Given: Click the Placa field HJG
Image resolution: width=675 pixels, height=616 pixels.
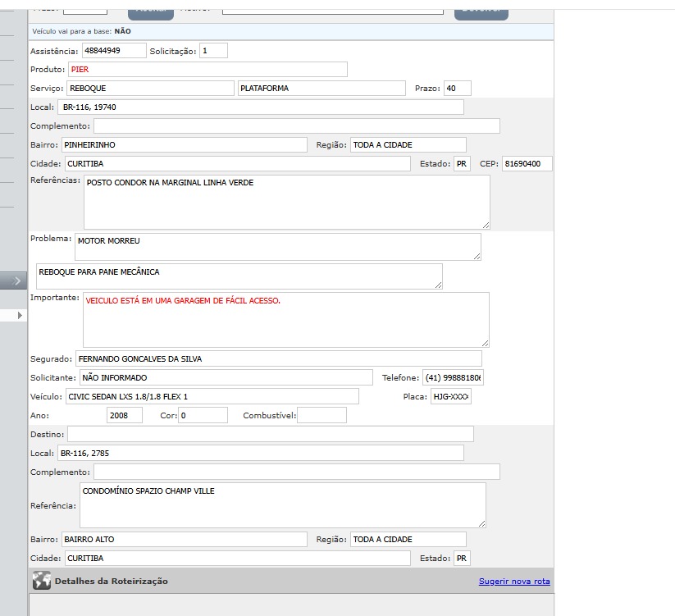Looking at the screenshot, I should pos(451,396).
